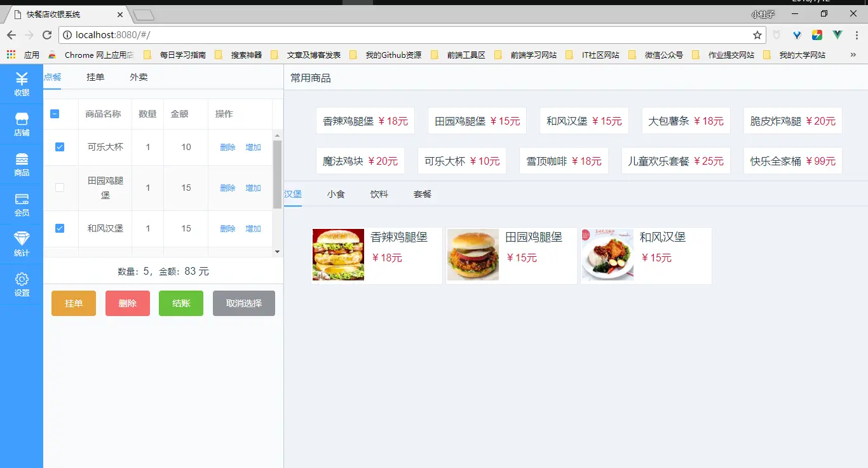Reload the page with refresh icon
This screenshot has height=468, width=868.
47,35
